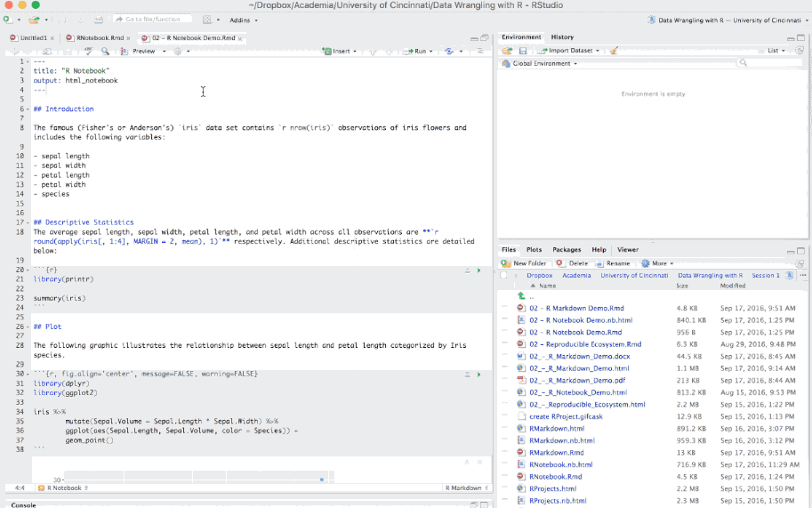
Task: Switch to the Plots tab
Action: (x=534, y=250)
